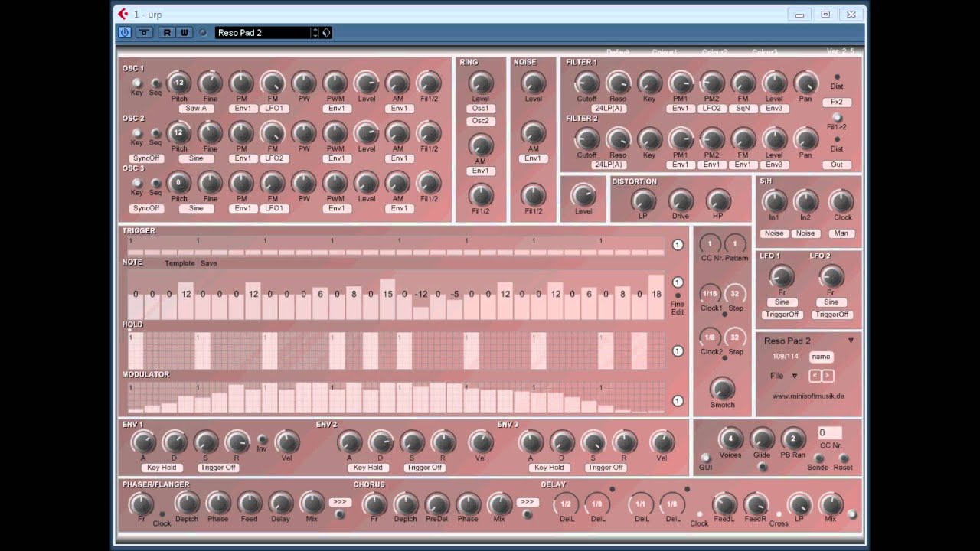
Task: Toggle OSC 1 Key switch
Action: (137, 83)
